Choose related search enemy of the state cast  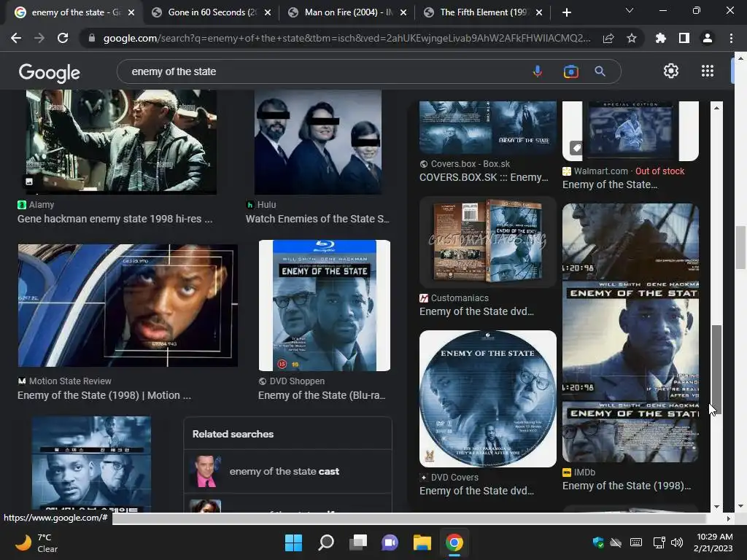[x=287, y=472]
